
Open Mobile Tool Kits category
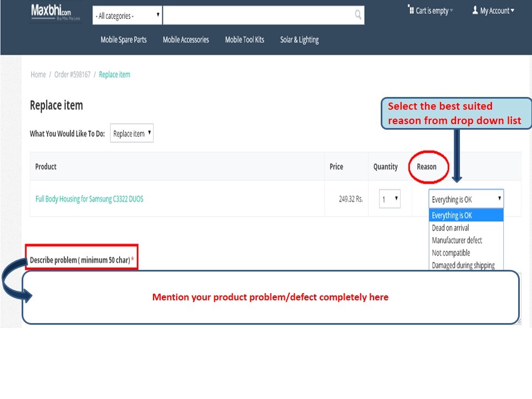(x=244, y=40)
